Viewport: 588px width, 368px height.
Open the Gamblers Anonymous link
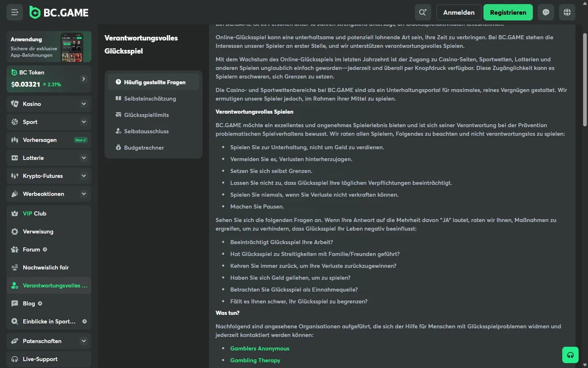point(260,348)
